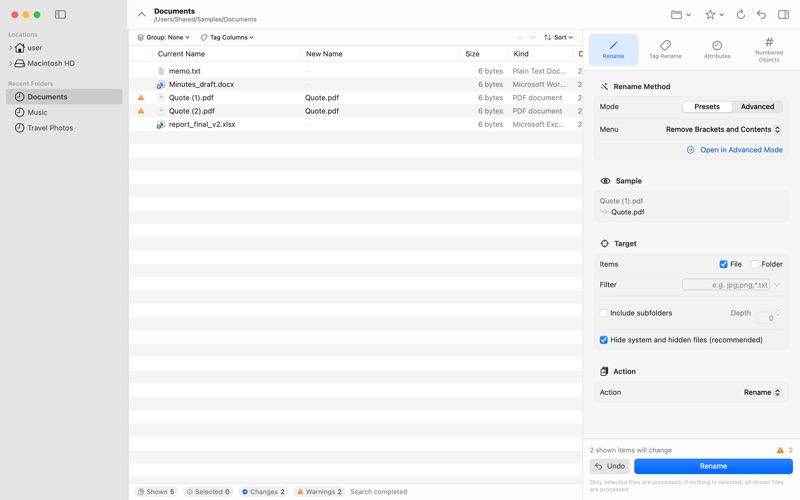Open the Sort dropdown

pos(558,37)
